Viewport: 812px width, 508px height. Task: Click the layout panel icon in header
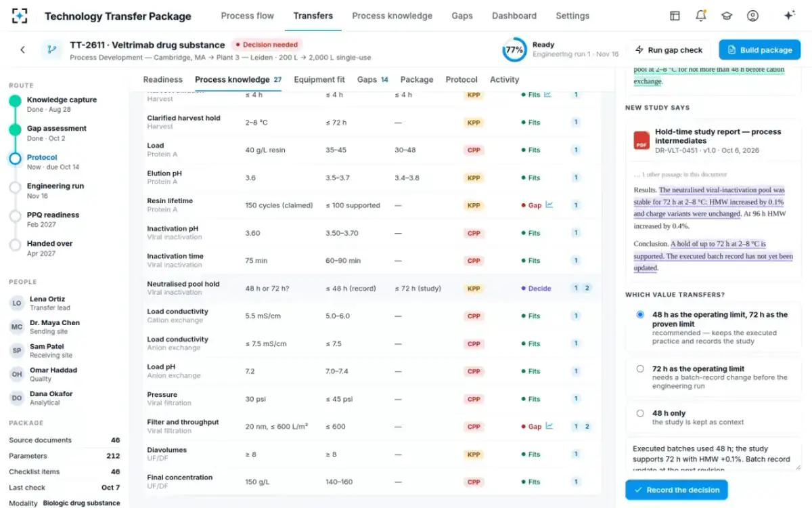pyautogui.click(x=675, y=16)
